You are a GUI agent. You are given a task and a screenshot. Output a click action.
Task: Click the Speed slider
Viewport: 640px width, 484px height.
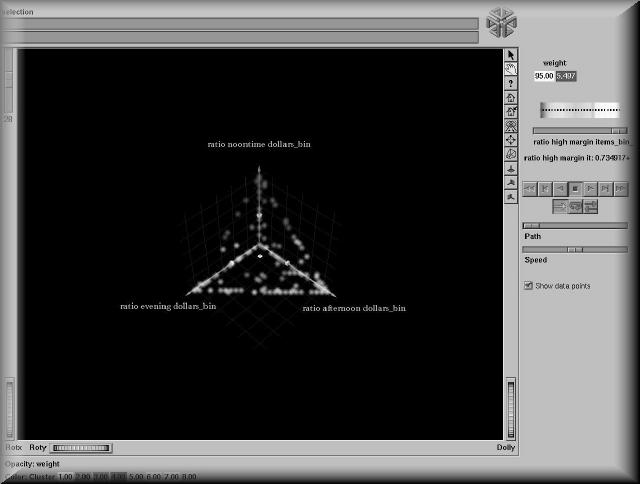point(575,249)
